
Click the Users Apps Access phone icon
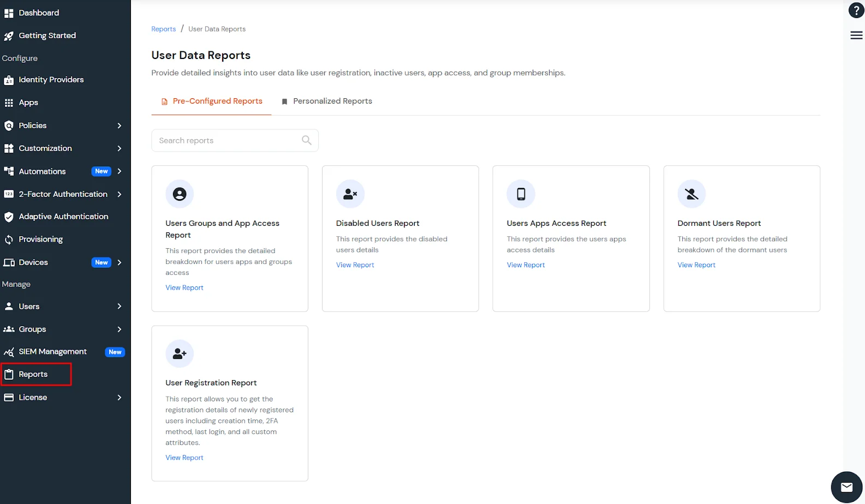pyautogui.click(x=521, y=194)
